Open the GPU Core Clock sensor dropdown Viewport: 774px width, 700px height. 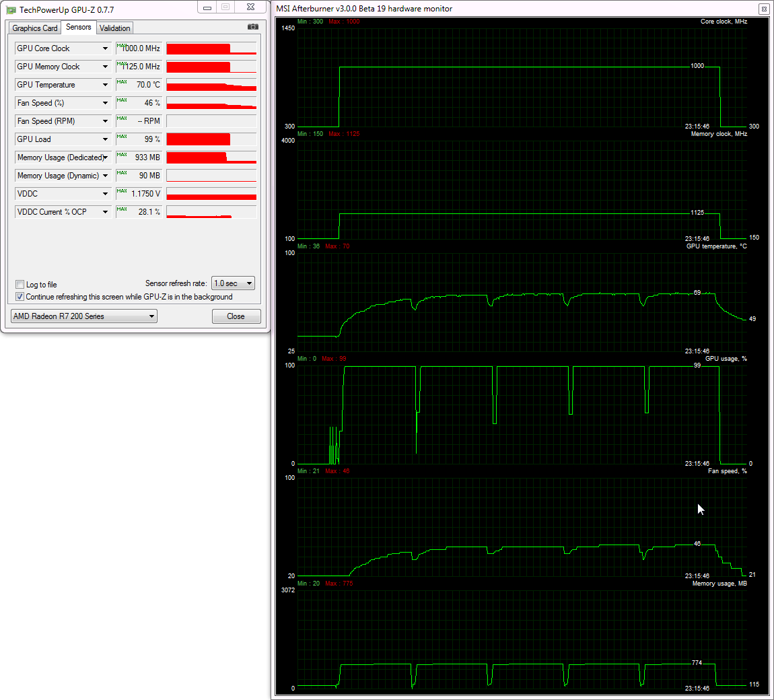(x=105, y=48)
